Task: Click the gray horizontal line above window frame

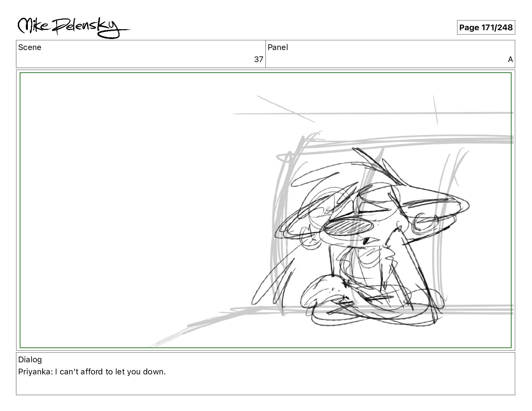Action: coord(373,113)
